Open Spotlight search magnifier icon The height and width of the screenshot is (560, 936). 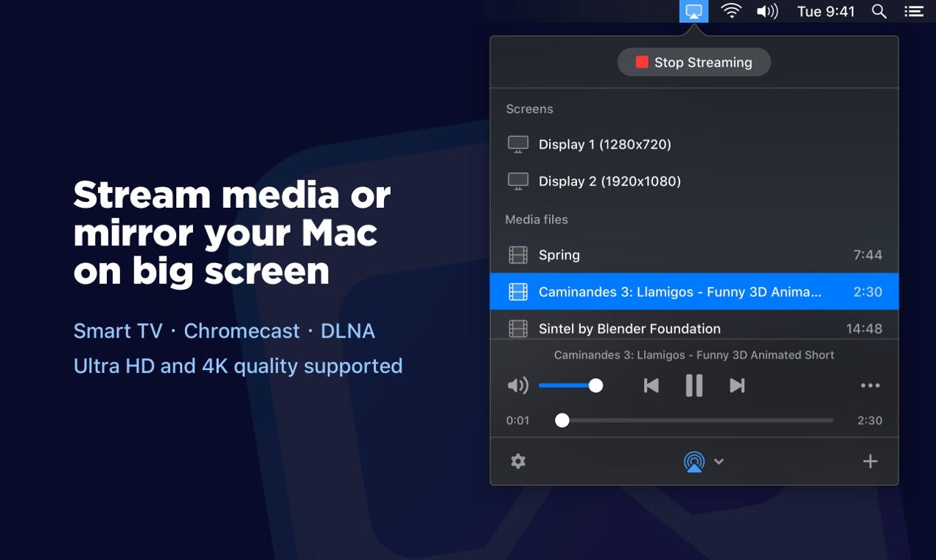pyautogui.click(x=879, y=11)
